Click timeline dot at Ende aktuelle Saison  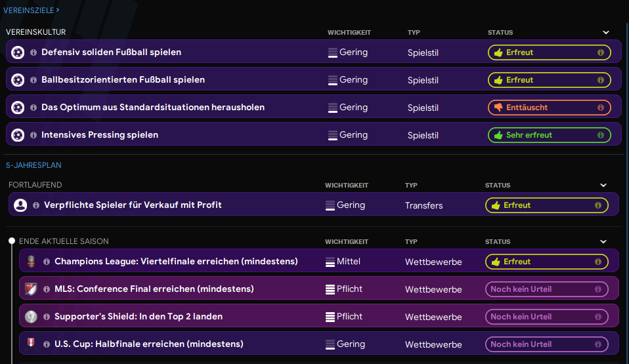click(x=12, y=241)
